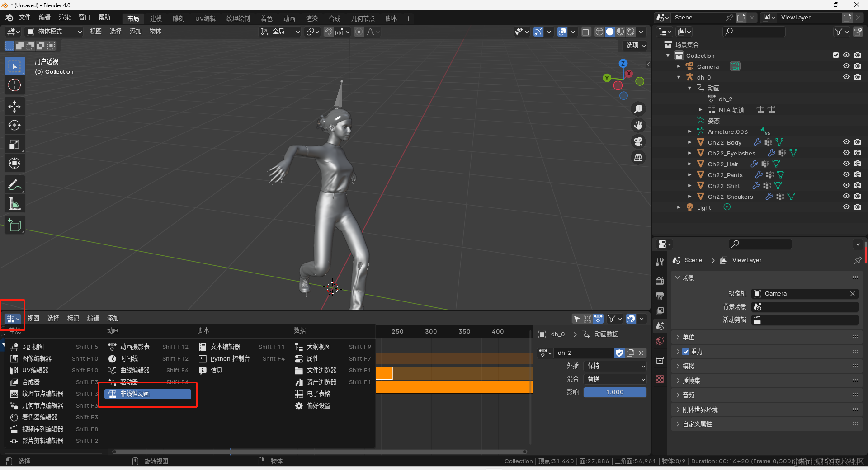Click the timeline horizontal scrollbar
This screenshot has height=470, width=868.
[x=319, y=451]
